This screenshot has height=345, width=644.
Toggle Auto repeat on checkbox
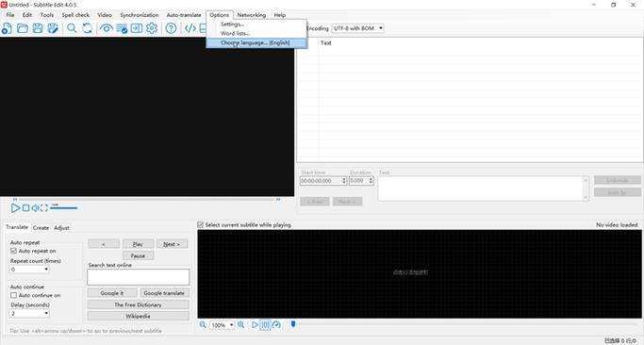[x=13, y=251]
